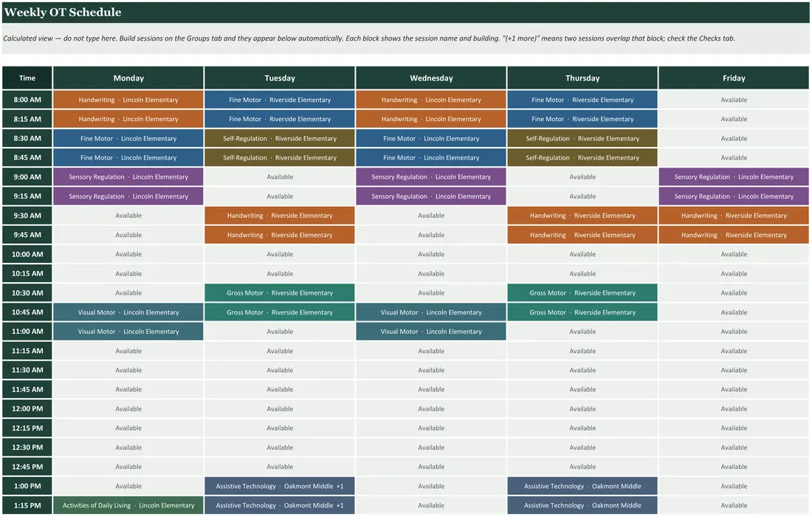This screenshot has width=812, height=517.
Task: Click the 8:00 AM time label
Action: (x=27, y=100)
